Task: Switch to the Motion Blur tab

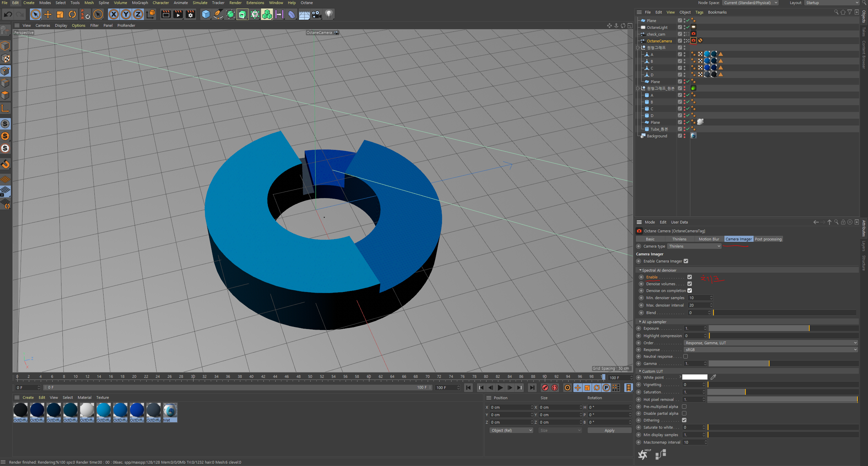Action: coord(709,239)
